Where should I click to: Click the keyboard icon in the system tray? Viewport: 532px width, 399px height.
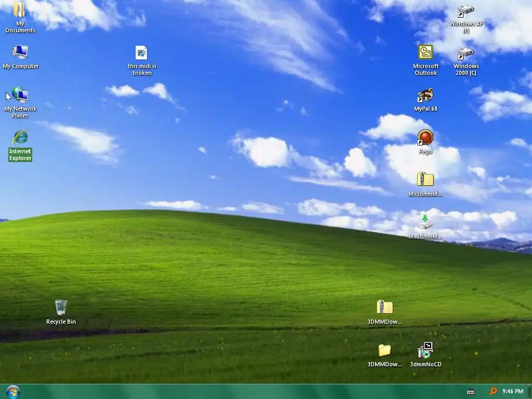(x=471, y=392)
